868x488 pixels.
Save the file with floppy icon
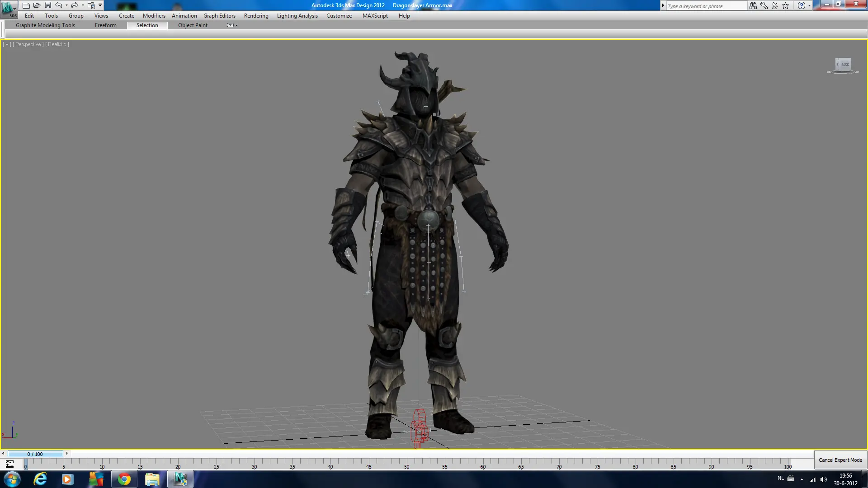pos(47,5)
